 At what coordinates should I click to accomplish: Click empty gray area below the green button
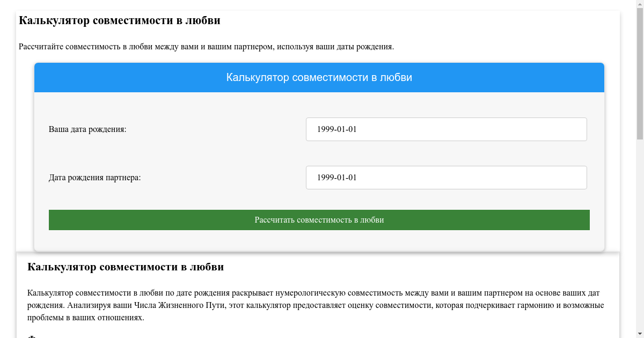coord(319,241)
